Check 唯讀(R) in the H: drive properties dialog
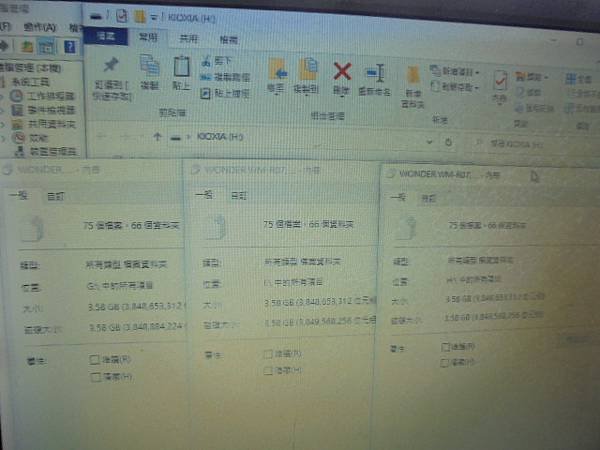This screenshot has height=450, width=600. (x=445, y=347)
